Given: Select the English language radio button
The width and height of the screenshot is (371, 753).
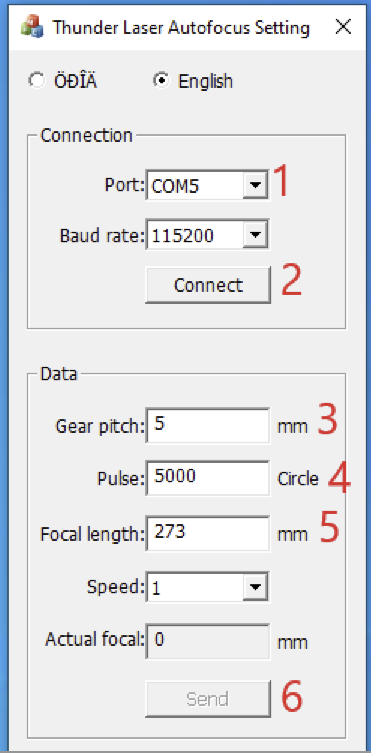Looking at the screenshot, I should coord(161,81).
